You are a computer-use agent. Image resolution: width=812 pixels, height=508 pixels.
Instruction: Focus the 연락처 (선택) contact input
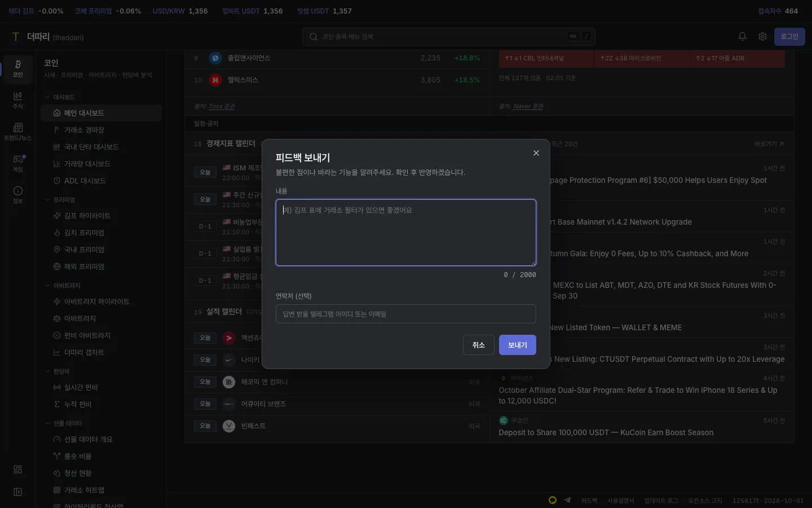[x=406, y=314]
